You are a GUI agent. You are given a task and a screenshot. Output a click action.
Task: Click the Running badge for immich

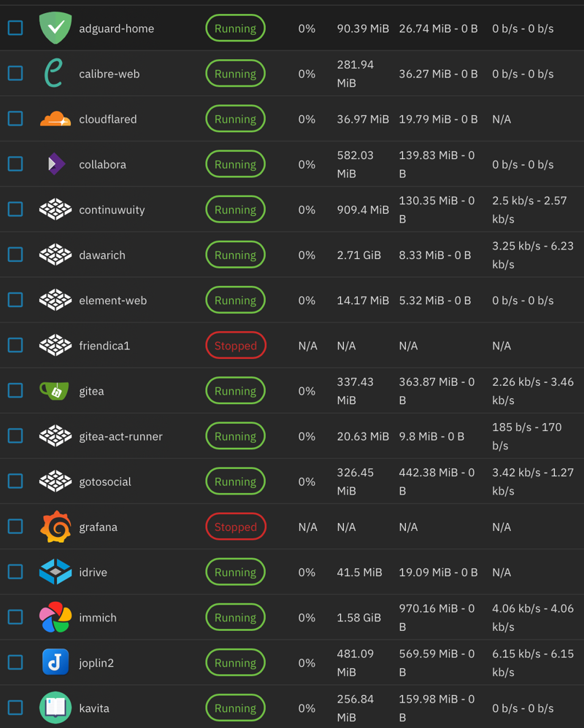(x=235, y=617)
